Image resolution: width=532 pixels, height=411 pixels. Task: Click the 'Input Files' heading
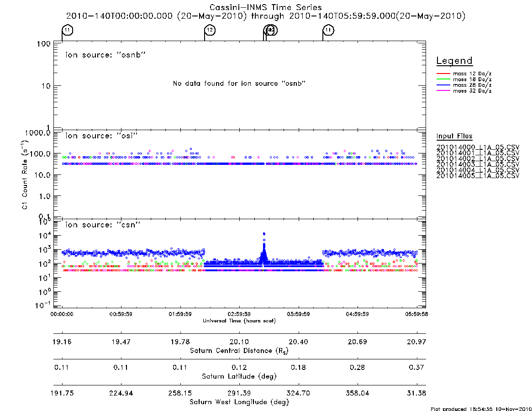click(x=454, y=136)
